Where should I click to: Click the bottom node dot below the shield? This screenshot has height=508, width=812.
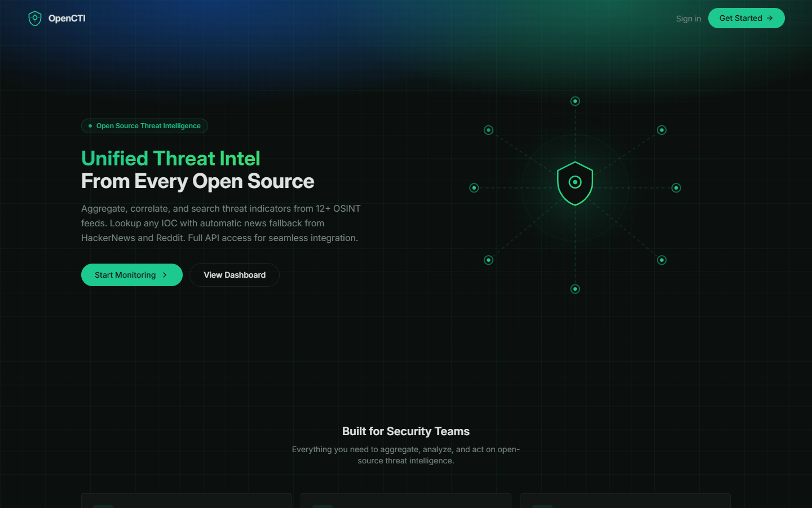point(575,288)
